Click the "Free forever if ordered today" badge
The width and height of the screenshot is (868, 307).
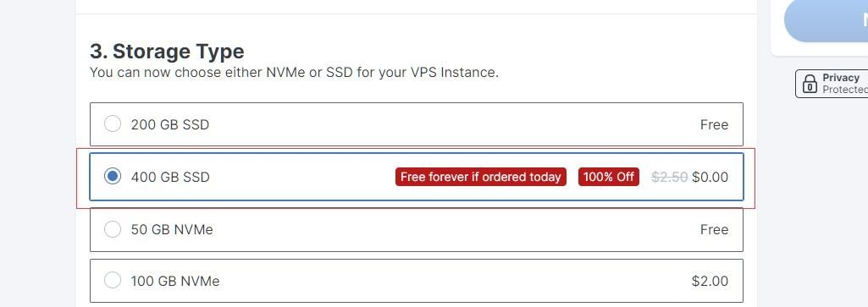(480, 177)
